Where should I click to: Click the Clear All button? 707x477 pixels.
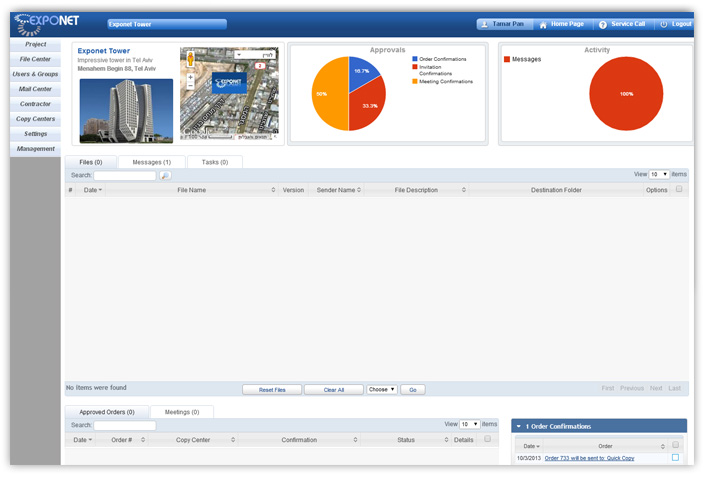pos(334,390)
